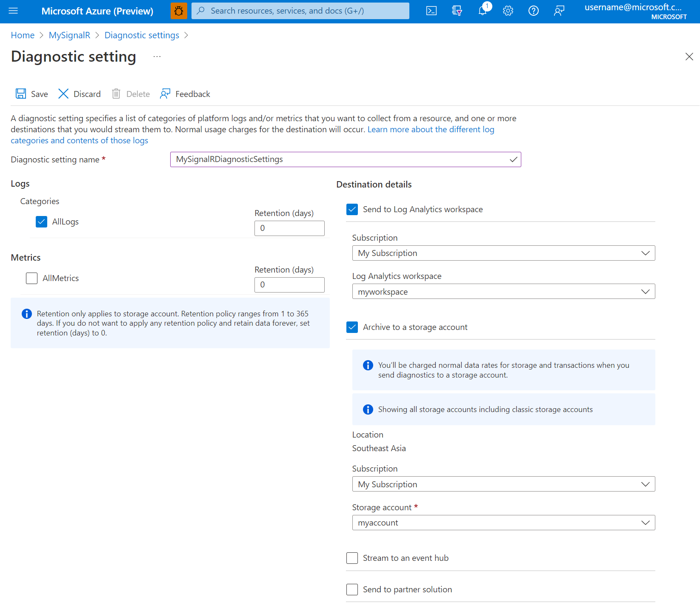Navigate to Diagnostic settings breadcrumb
Screen dimensions: 700x614
142,35
